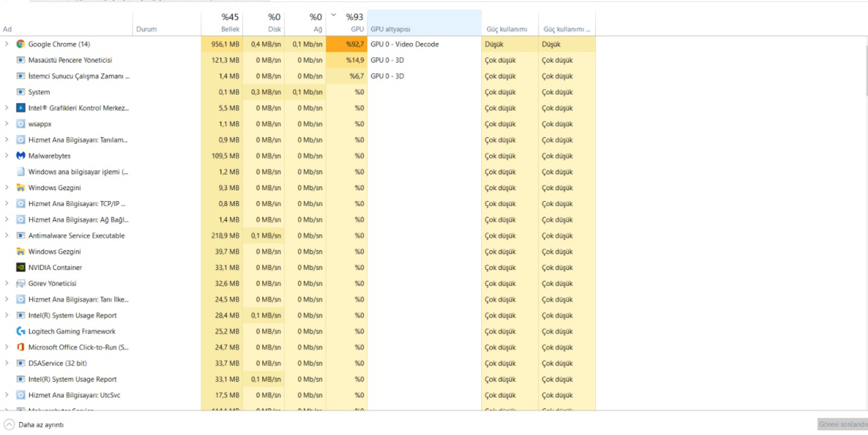Expand the Antimalware Service Executable row
Viewport: 868px width, 435px height.
click(7, 235)
